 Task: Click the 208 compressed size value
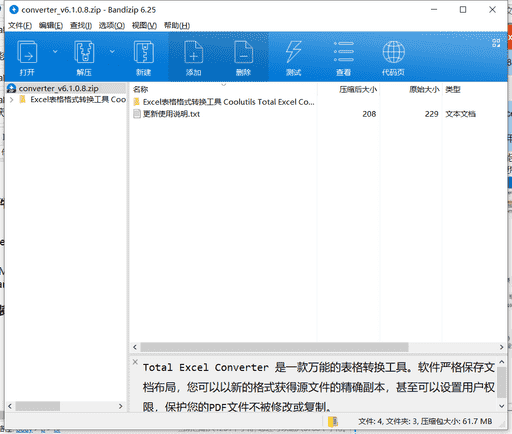[369, 114]
